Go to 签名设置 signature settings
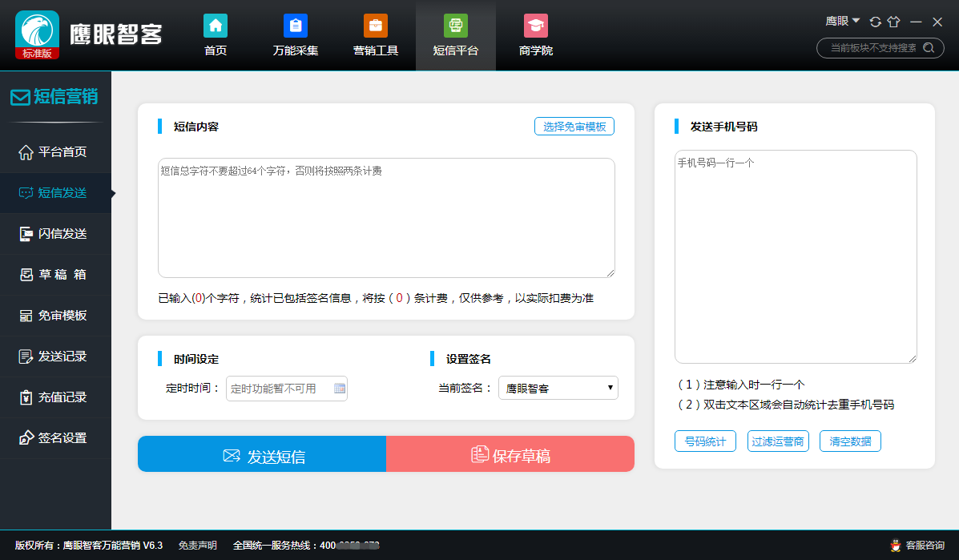959x560 pixels. pyautogui.click(x=55, y=437)
